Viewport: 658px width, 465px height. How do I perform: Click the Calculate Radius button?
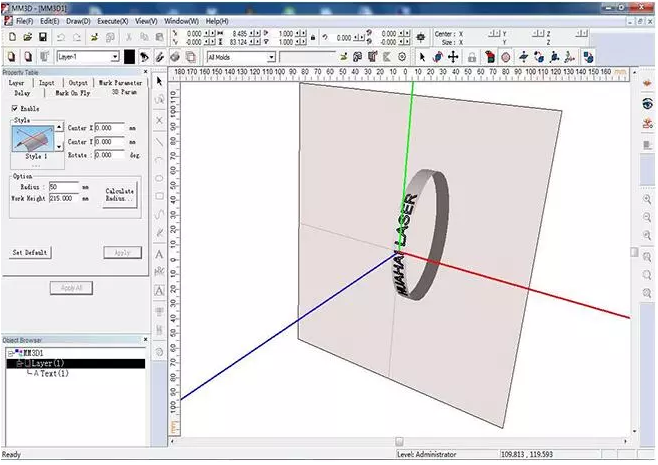119,194
